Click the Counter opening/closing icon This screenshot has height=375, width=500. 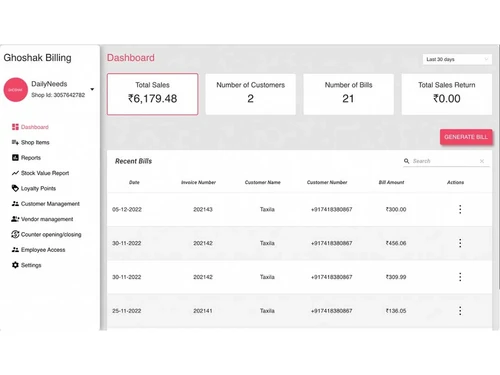tap(15, 234)
